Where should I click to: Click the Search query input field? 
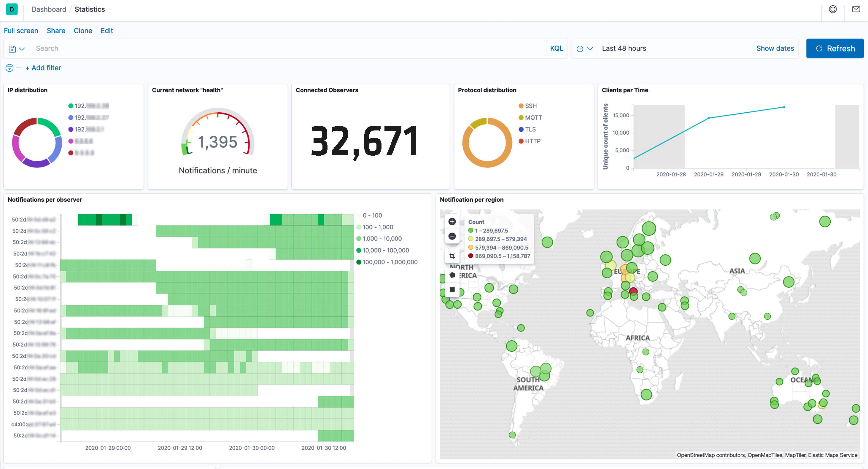click(286, 49)
